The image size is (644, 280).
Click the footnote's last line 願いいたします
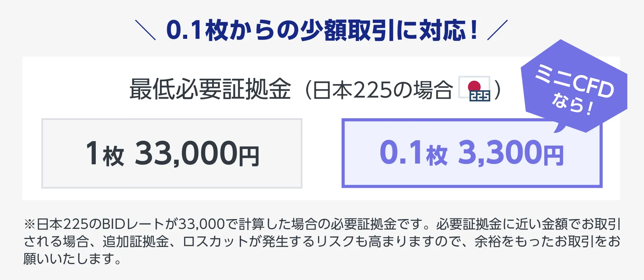73,259
